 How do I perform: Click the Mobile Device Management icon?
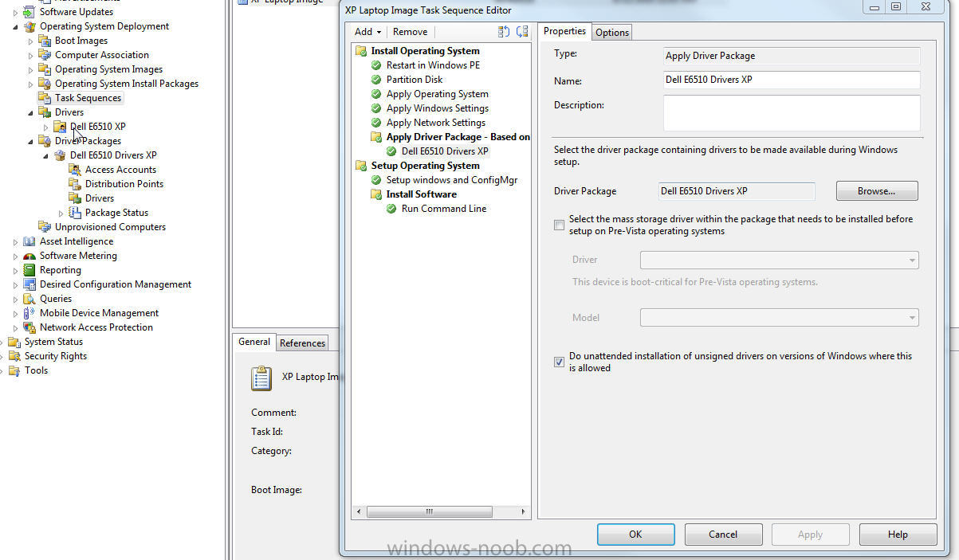[x=29, y=313]
